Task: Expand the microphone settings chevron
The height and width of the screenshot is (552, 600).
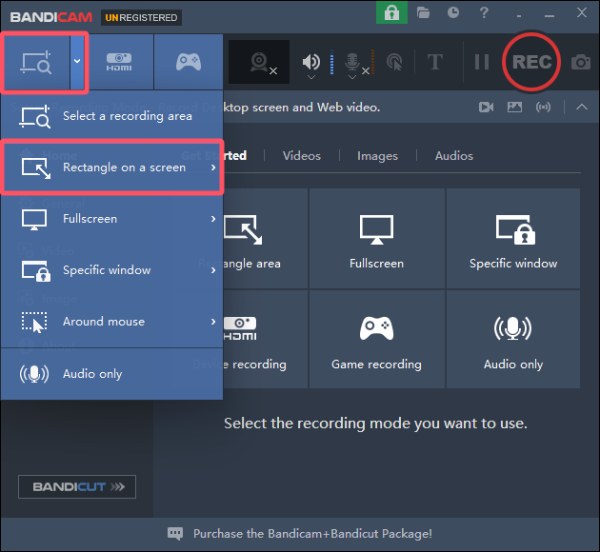Action: click(x=352, y=77)
